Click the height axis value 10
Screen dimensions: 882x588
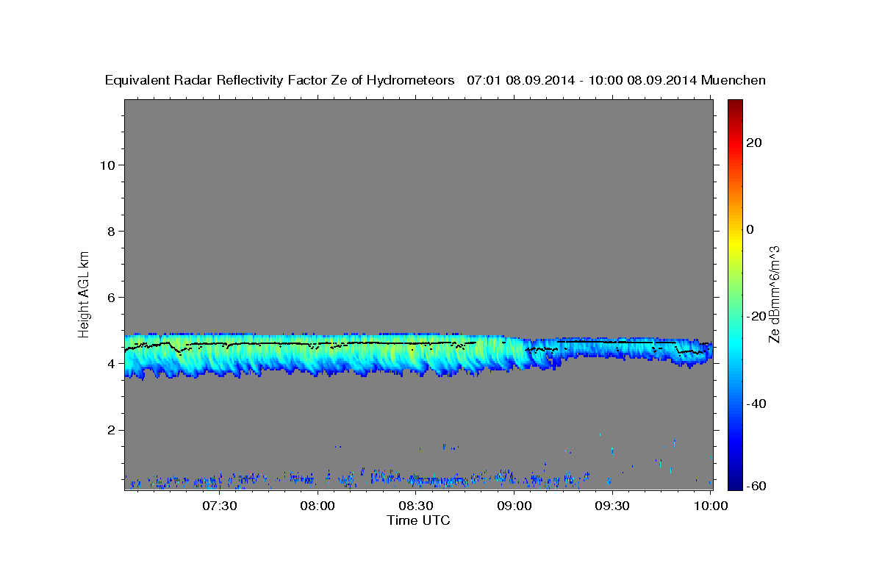107,165
